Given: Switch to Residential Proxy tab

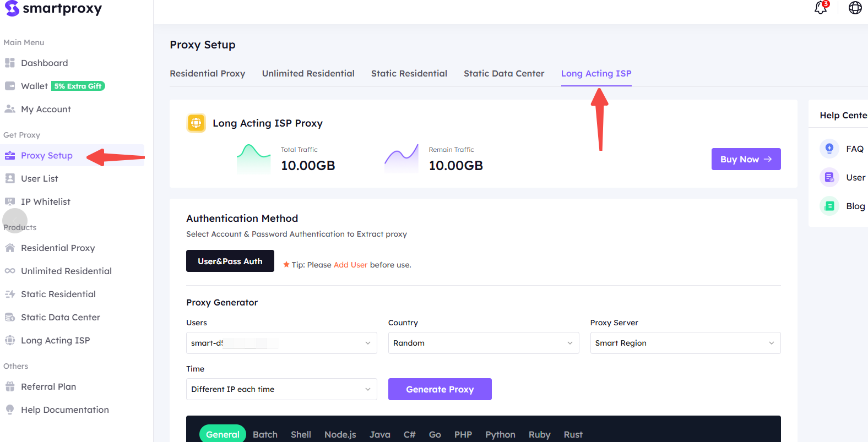Looking at the screenshot, I should tap(207, 73).
